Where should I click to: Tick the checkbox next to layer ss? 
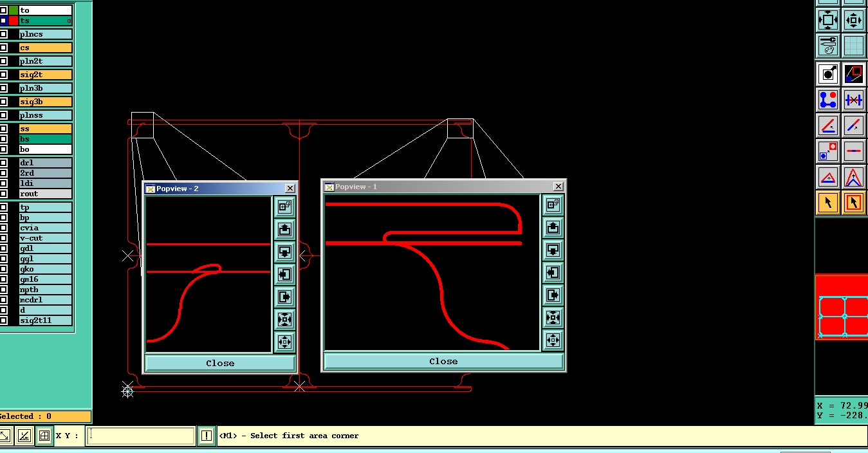coord(3,129)
